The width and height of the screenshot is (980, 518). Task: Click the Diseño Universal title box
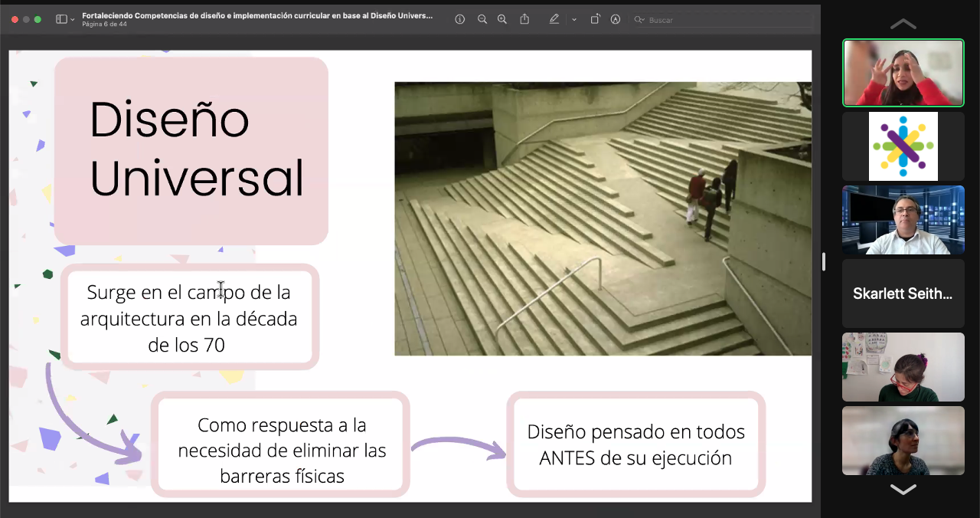tap(191, 151)
